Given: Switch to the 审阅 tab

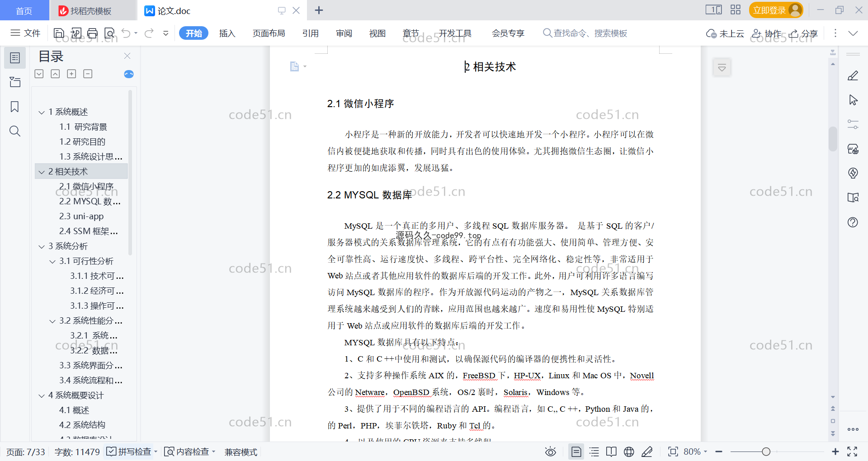Looking at the screenshot, I should click(344, 33).
